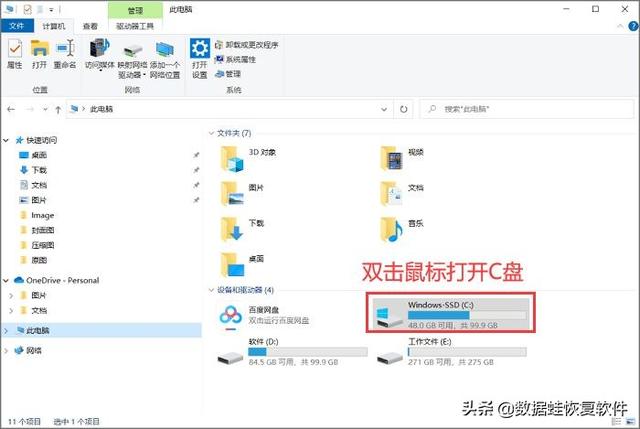Collapse the OneDrive - Personal tree node

[x=6, y=280]
